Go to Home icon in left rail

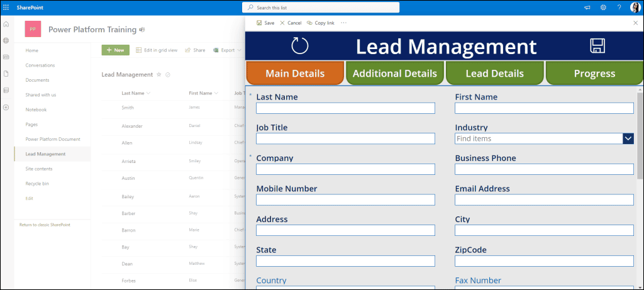click(6, 25)
